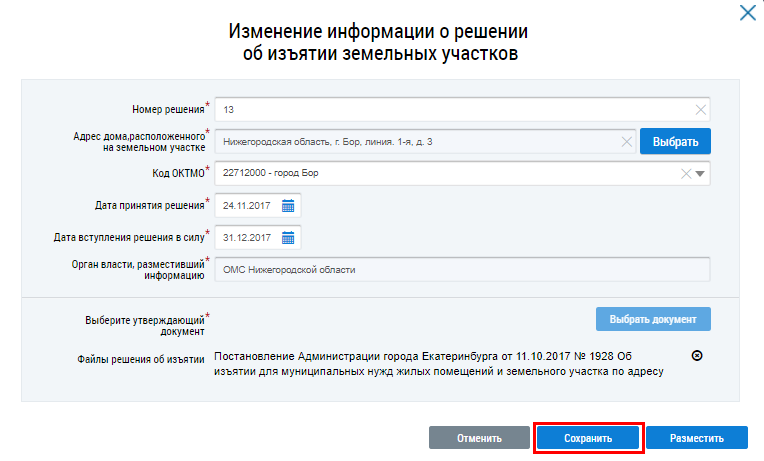Open calendar for Дата принятия решения
The image size is (764, 461).
coord(288,206)
